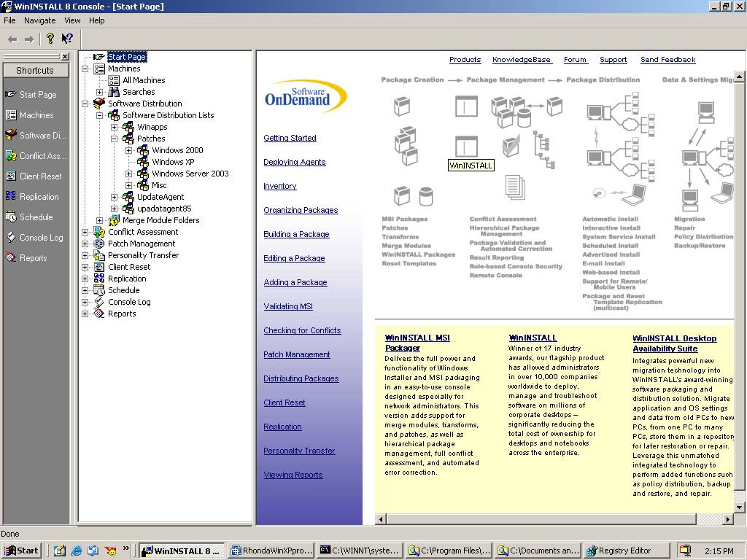747x560 pixels.
Task: Open the KnowledgeBase link at top
Action: pos(522,60)
